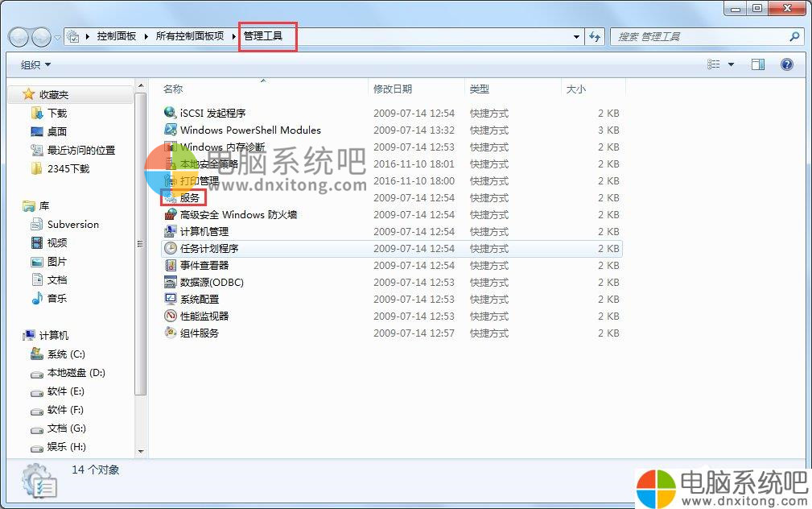The width and height of the screenshot is (812, 509).
Task: Click the help question mark icon
Action: click(x=786, y=64)
